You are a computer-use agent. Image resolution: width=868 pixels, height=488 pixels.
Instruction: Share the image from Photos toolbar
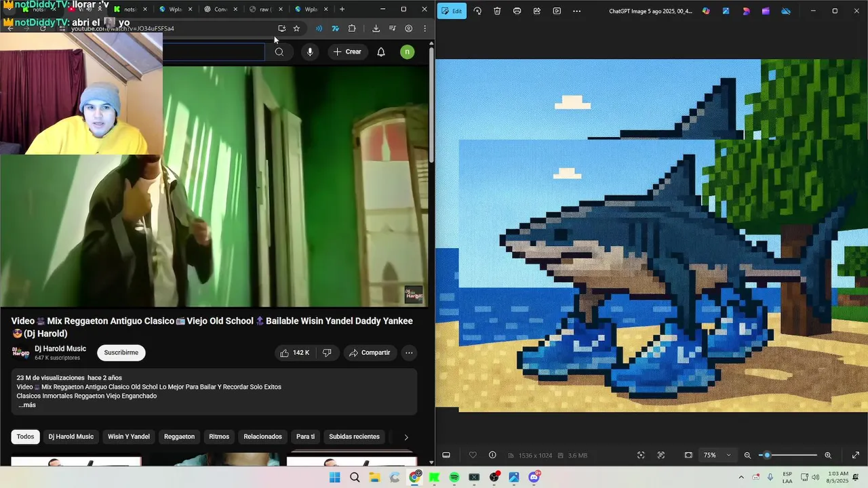537,11
